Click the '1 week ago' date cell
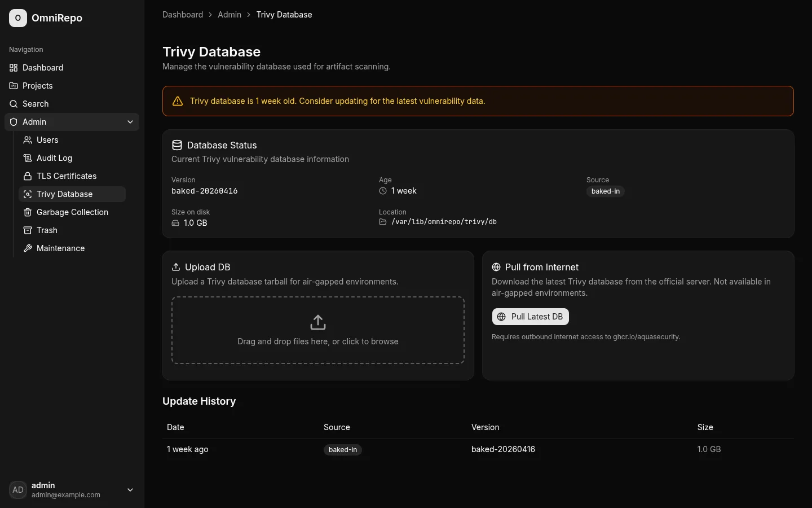 188,449
